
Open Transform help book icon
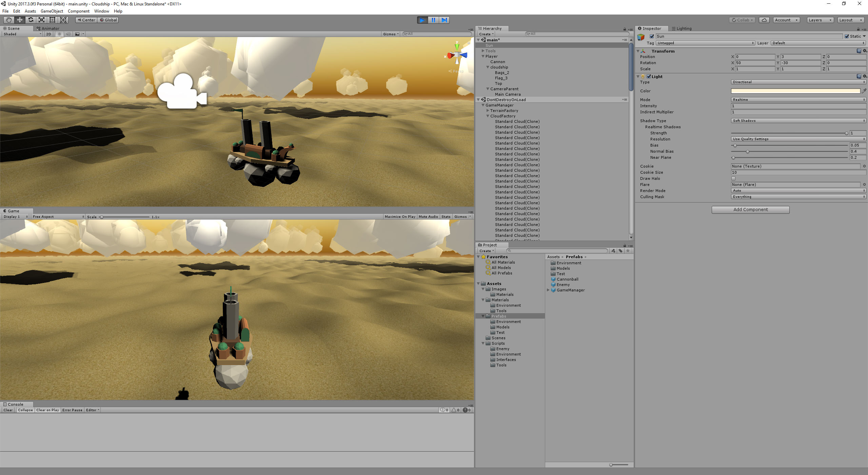coord(859,51)
